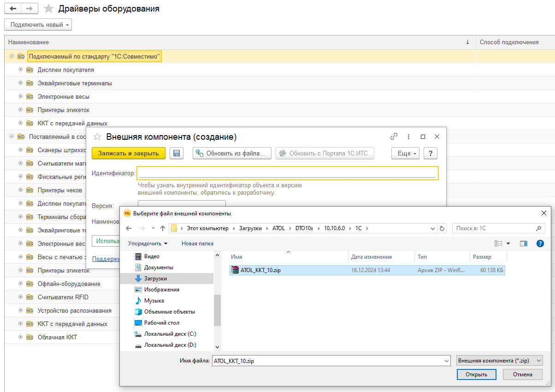The image size is (555, 392).
Task: Click ATOL in the breadcrumb path
Action: click(x=279, y=228)
